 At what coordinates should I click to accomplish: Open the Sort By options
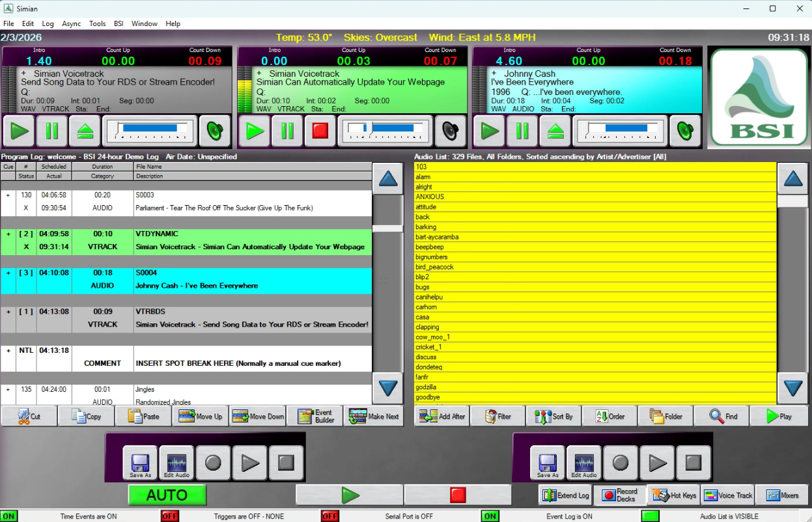click(x=553, y=415)
